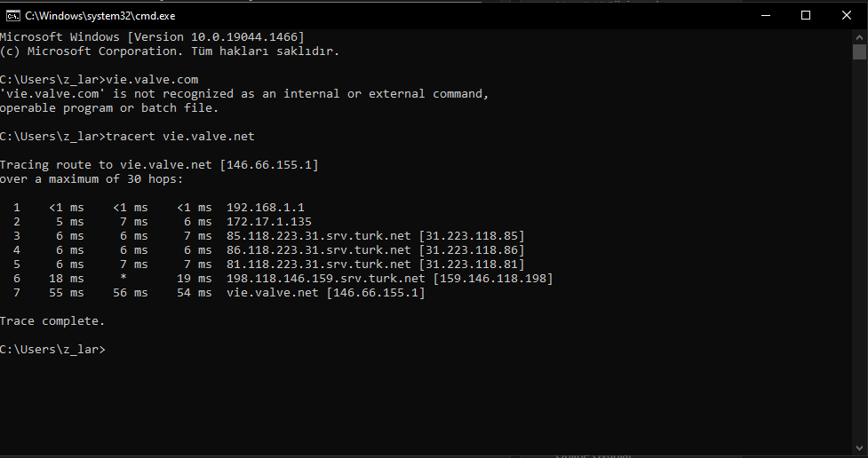Image resolution: width=868 pixels, height=458 pixels.
Task: Click the 192.168.1.1 address in hop 1
Action: (x=265, y=208)
